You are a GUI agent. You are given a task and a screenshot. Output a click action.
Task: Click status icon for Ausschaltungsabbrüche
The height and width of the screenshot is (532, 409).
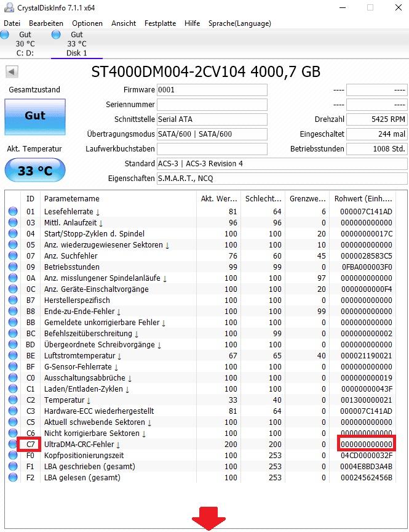tap(13, 377)
